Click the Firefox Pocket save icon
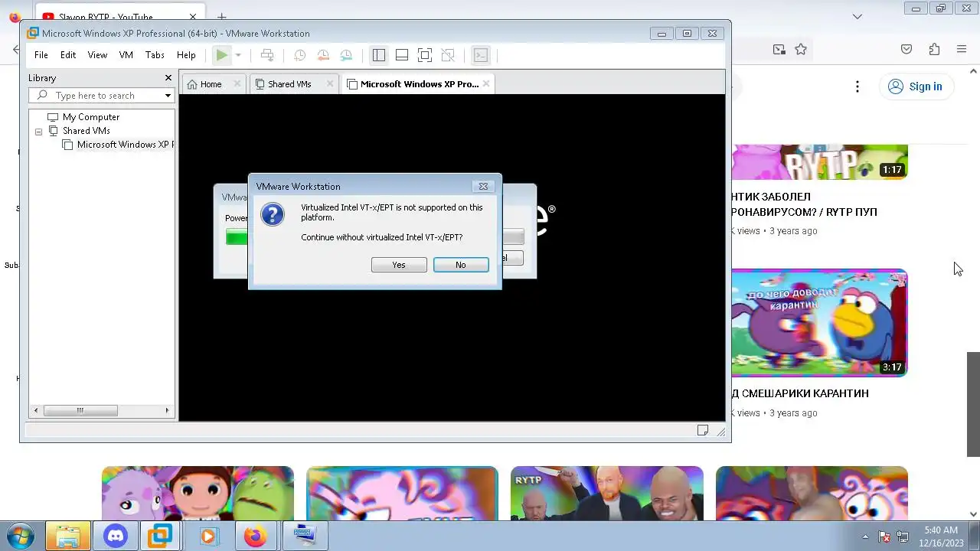980x551 pixels. pos(906,49)
